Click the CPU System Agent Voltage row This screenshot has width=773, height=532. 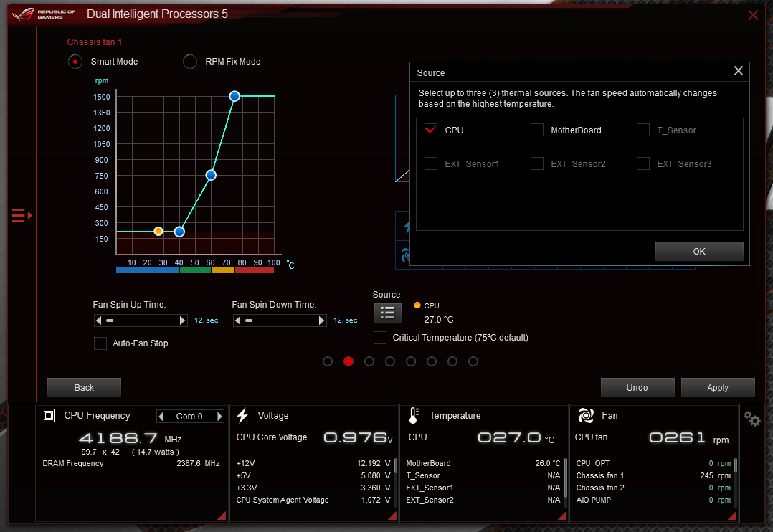313,500
